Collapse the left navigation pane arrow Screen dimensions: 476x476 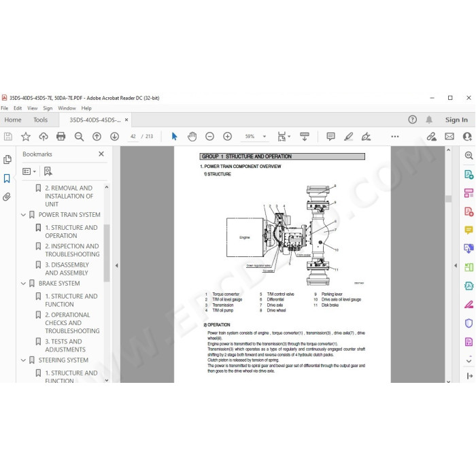click(116, 265)
